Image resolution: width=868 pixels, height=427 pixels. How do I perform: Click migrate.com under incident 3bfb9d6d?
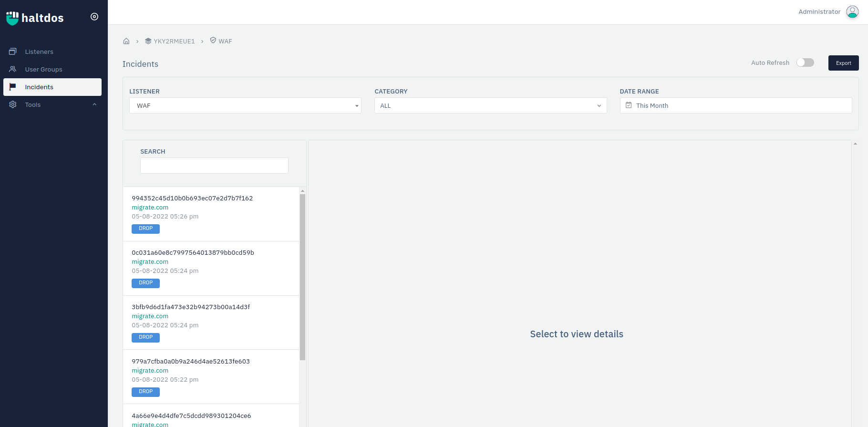(150, 316)
